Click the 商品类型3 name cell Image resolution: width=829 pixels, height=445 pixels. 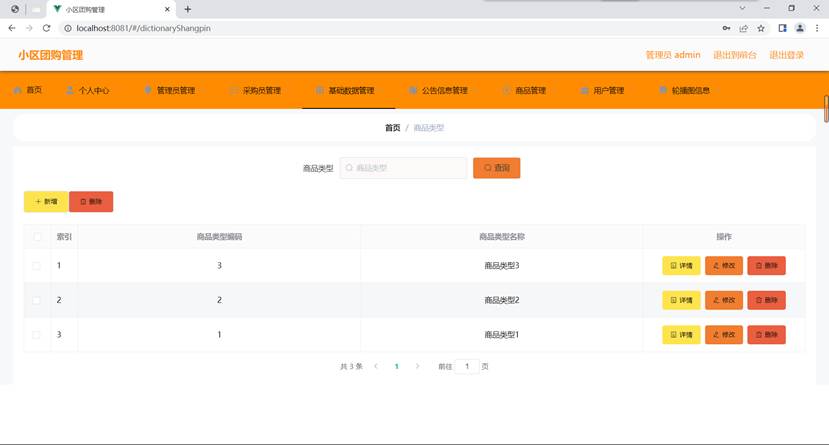coord(502,266)
